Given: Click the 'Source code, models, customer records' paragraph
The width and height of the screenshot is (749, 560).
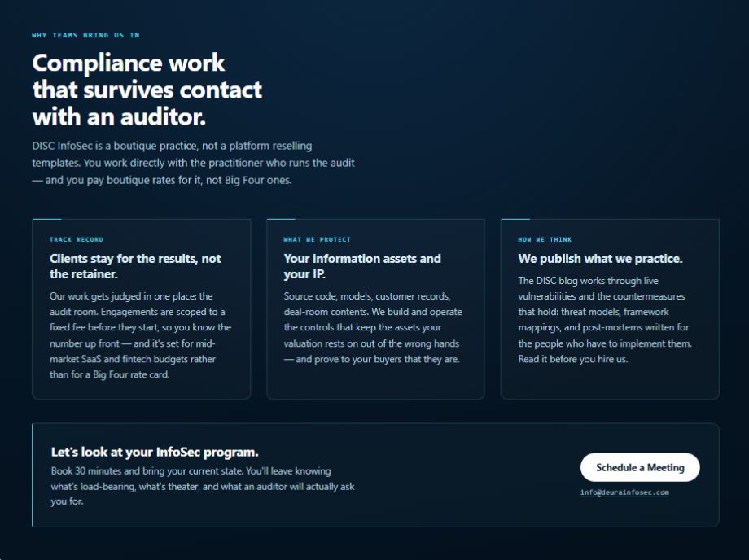Looking at the screenshot, I should (x=373, y=327).
